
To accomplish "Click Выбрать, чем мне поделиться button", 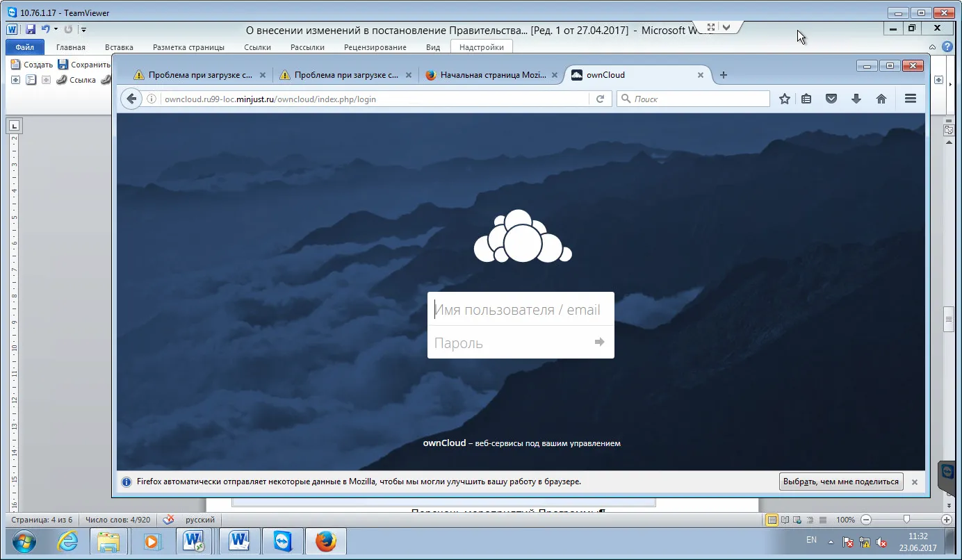I will point(841,481).
